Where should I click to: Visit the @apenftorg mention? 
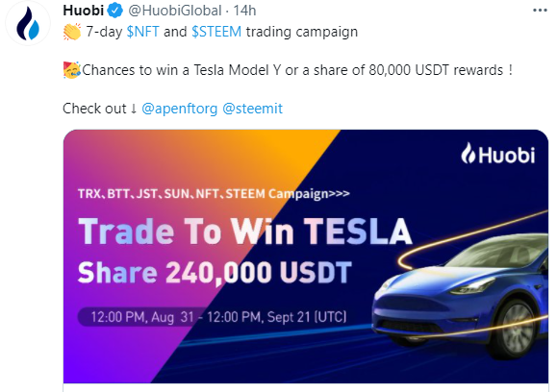179,109
